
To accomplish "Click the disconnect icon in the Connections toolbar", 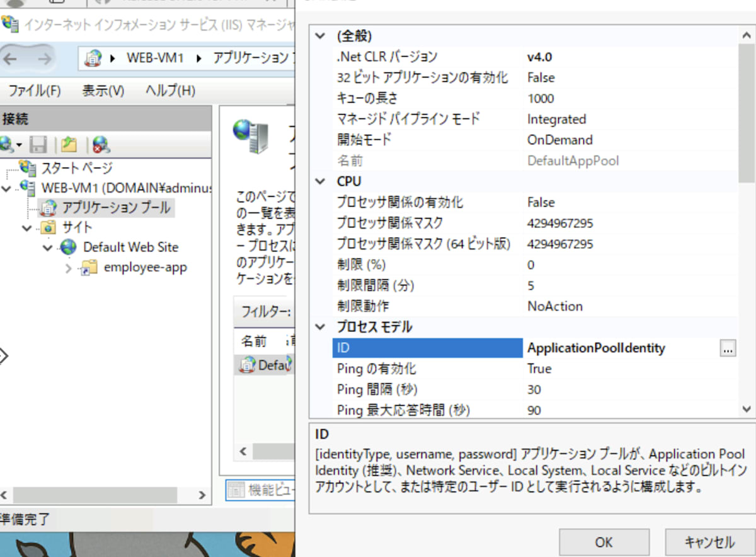I will pyautogui.click(x=101, y=145).
